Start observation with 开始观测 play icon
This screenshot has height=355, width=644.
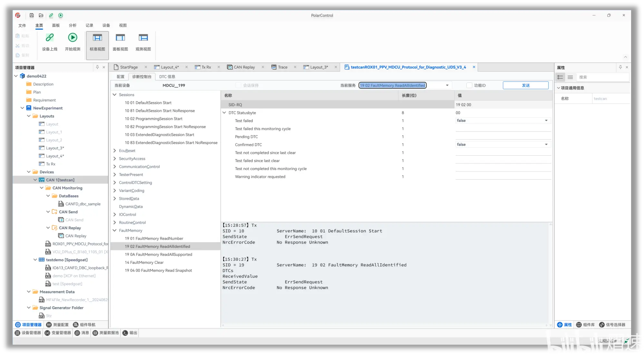click(x=73, y=38)
